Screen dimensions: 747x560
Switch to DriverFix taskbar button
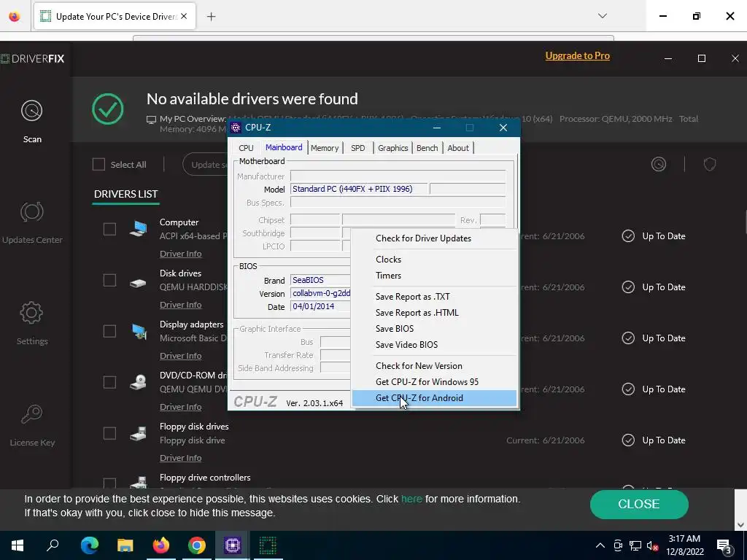click(x=268, y=545)
